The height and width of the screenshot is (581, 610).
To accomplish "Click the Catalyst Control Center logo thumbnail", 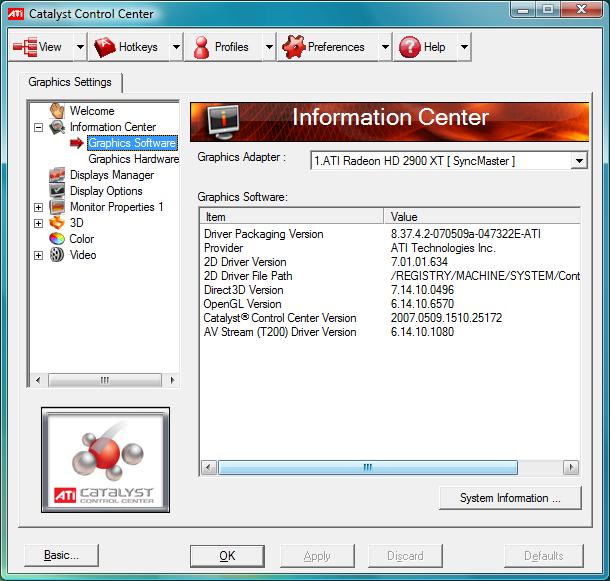I will click(105, 460).
